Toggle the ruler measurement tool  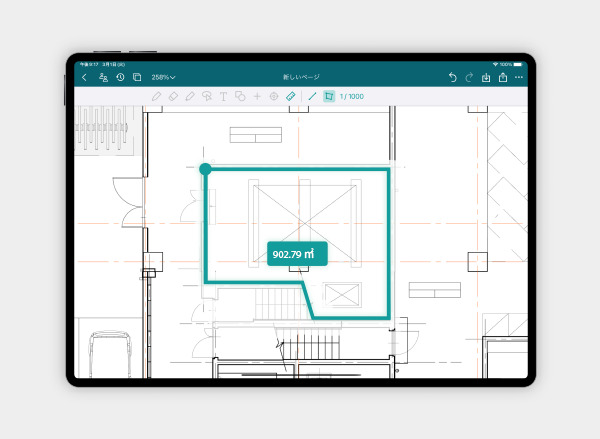pyautogui.click(x=290, y=97)
